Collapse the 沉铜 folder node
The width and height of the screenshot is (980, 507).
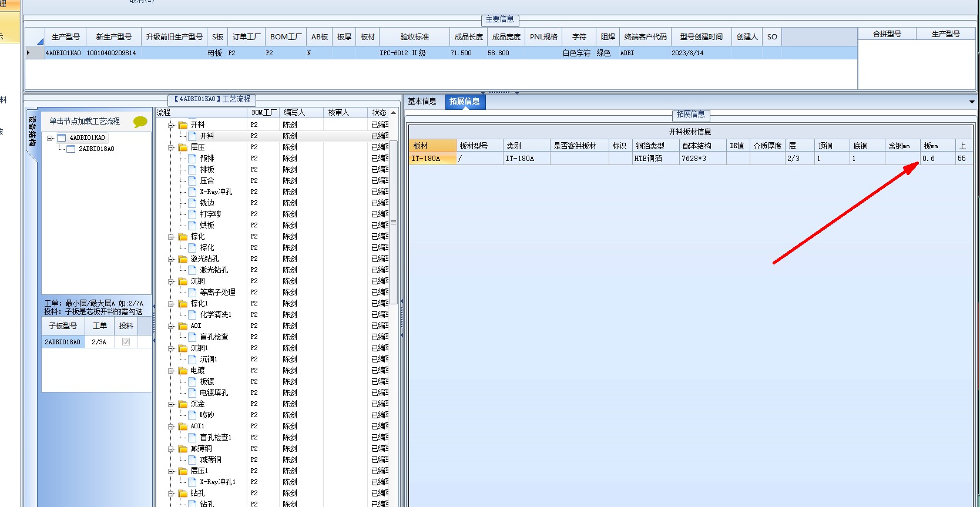click(x=172, y=281)
